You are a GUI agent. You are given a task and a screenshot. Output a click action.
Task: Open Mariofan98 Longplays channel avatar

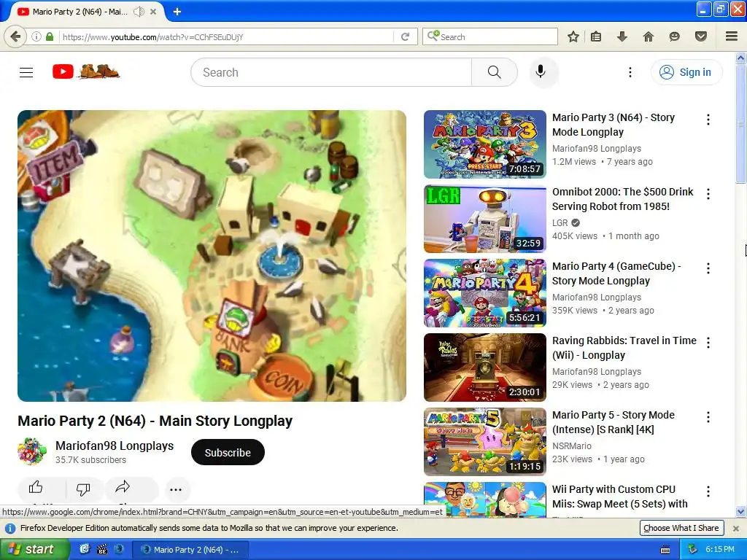click(32, 451)
